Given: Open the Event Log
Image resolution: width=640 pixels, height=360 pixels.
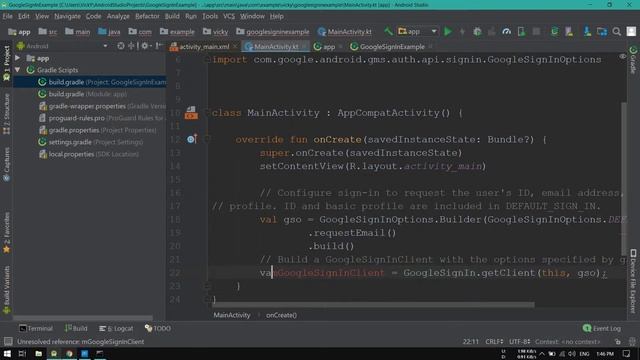Looking at the screenshot, I should pyautogui.click(x=602, y=328).
